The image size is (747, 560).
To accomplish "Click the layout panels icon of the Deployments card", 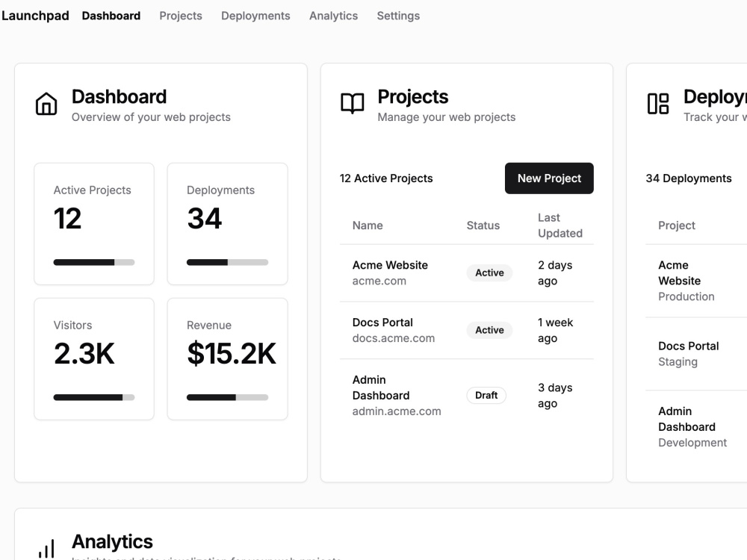I will coord(658,103).
